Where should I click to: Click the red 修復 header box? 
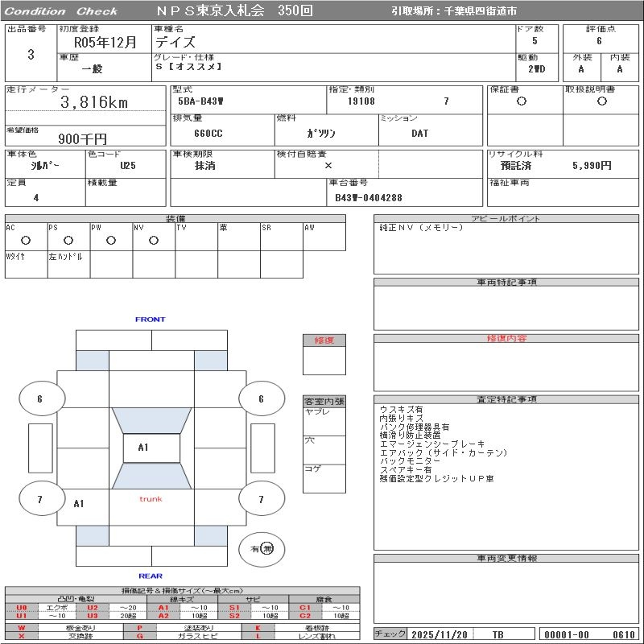coord(324,341)
